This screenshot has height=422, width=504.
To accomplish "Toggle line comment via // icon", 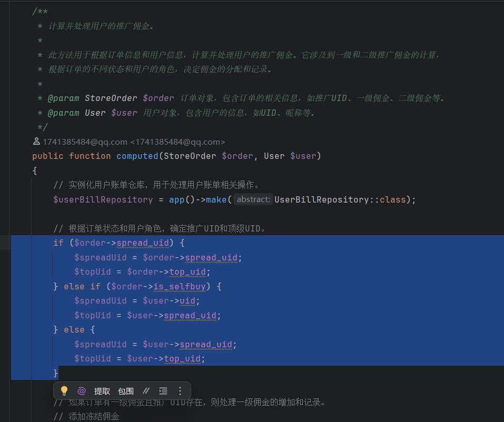I will 146,391.
